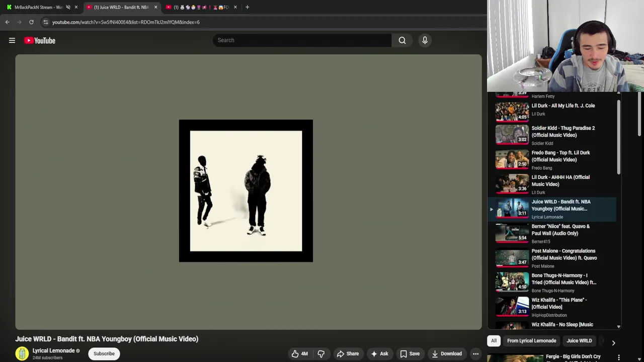Click the video title text
This screenshot has height=362, width=644.
pyautogui.click(x=107, y=339)
